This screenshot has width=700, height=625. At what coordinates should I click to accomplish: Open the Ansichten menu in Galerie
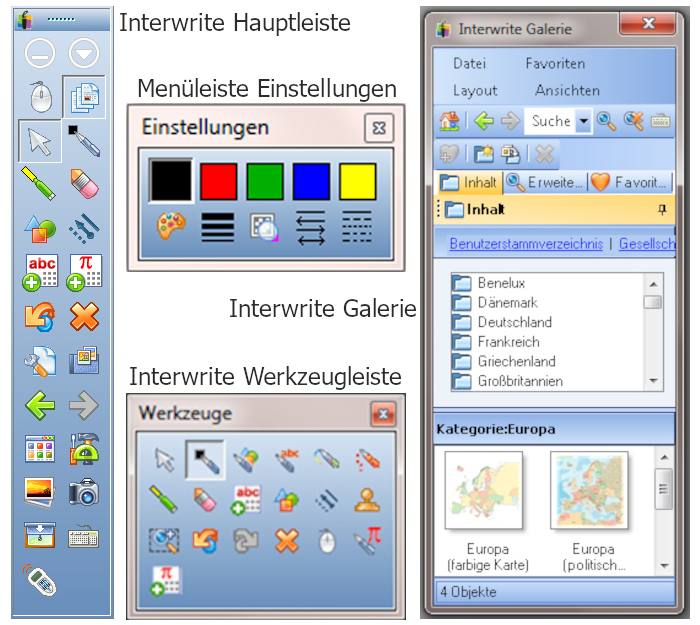pos(567,91)
